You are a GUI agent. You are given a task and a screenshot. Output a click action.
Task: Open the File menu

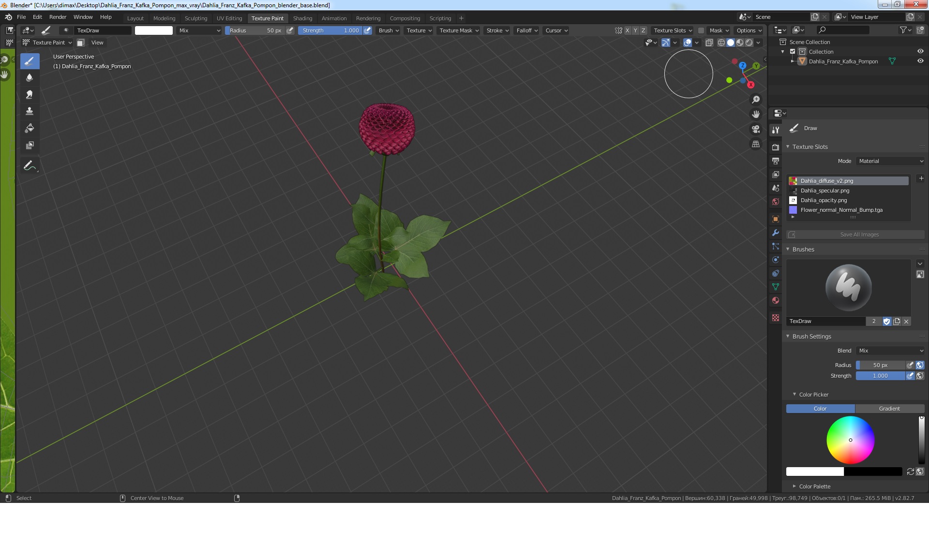21,17
